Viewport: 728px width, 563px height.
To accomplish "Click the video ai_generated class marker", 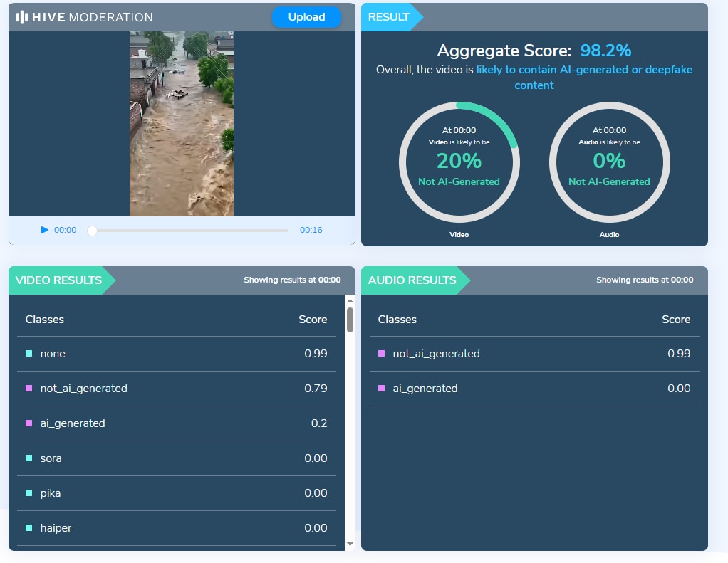I will (x=29, y=423).
